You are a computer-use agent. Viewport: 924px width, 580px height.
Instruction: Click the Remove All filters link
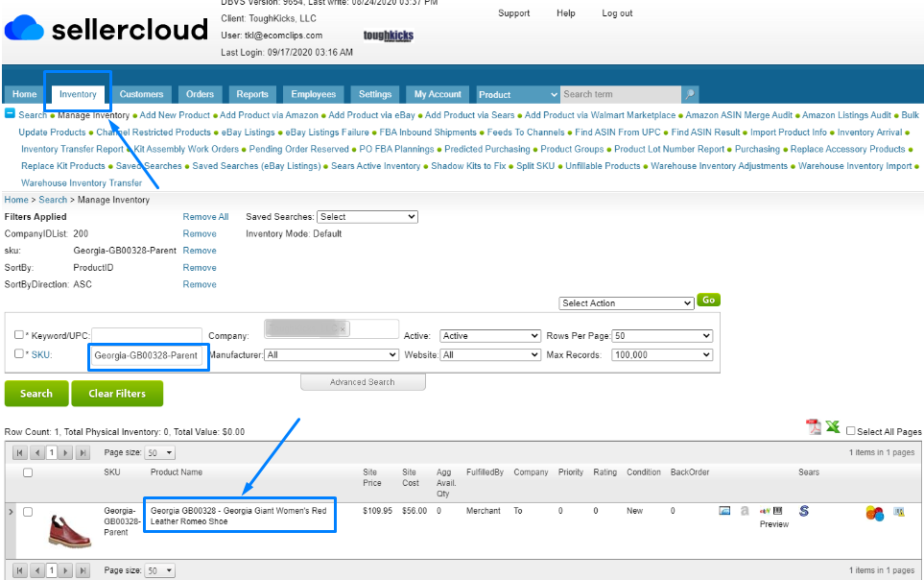tap(205, 217)
